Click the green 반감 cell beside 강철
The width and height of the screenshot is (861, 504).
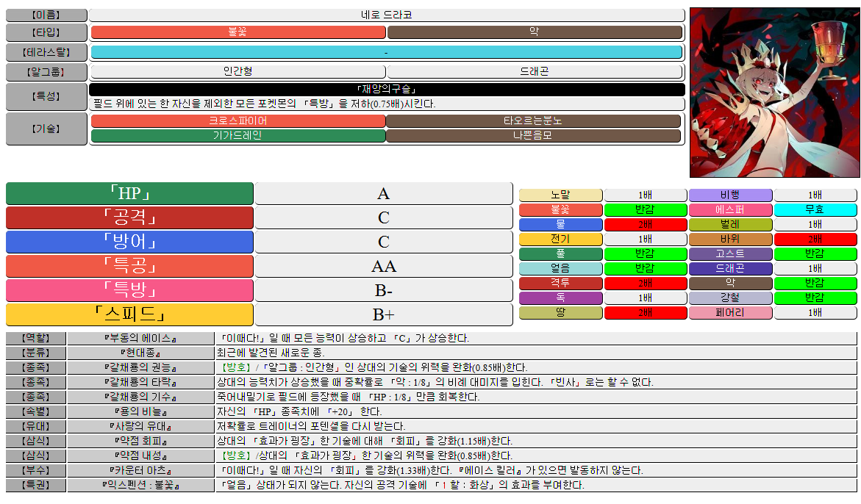pyautogui.click(x=815, y=298)
